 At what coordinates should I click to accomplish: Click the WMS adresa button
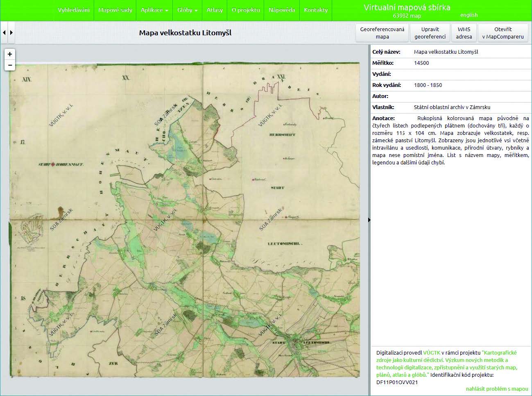click(x=464, y=33)
